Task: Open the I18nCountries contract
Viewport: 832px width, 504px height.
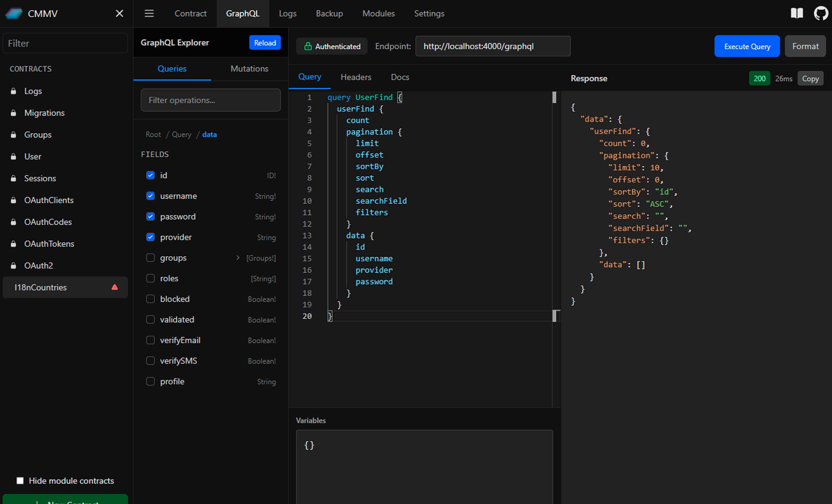Action: tap(65, 287)
